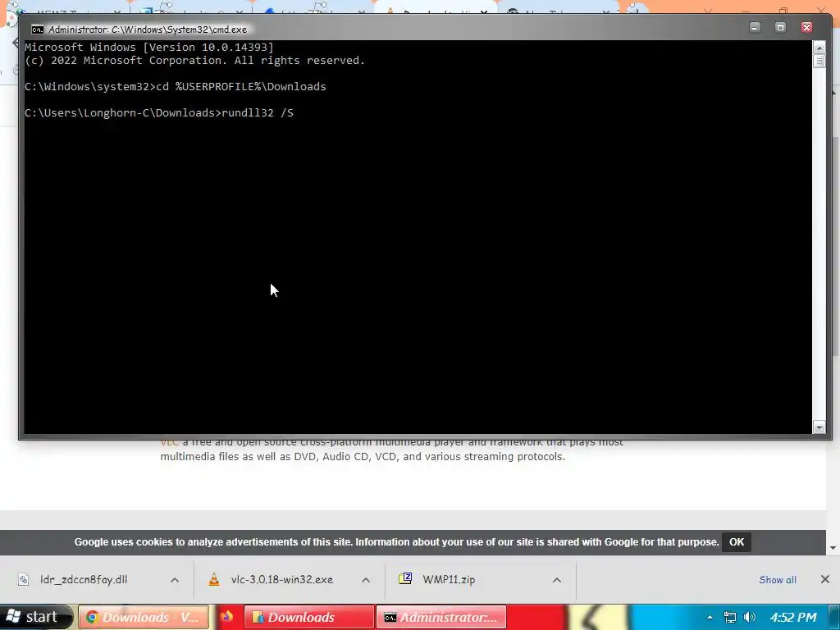Viewport: 840px width, 630px height.
Task: Show hidden system tray icons
Action: coord(710,617)
